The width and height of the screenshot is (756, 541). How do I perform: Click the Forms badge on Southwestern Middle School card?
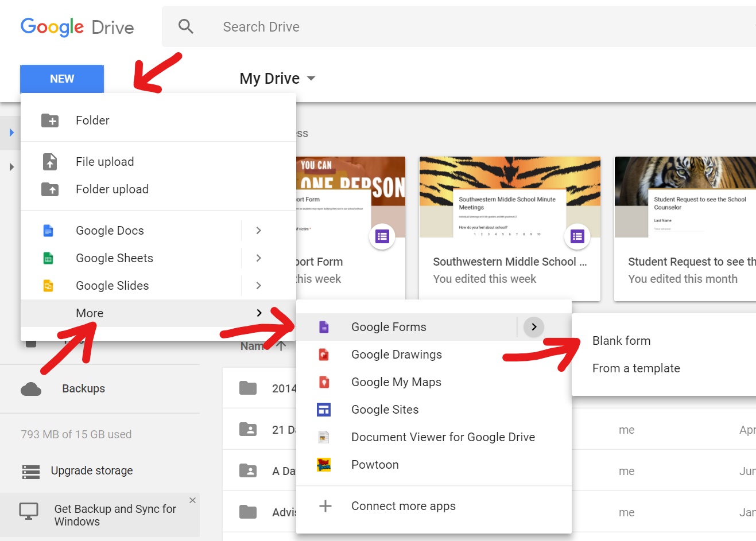tap(577, 236)
